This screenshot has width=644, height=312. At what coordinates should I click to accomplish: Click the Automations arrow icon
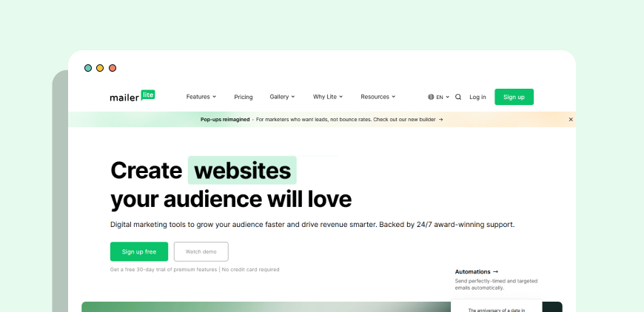pos(495,271)
